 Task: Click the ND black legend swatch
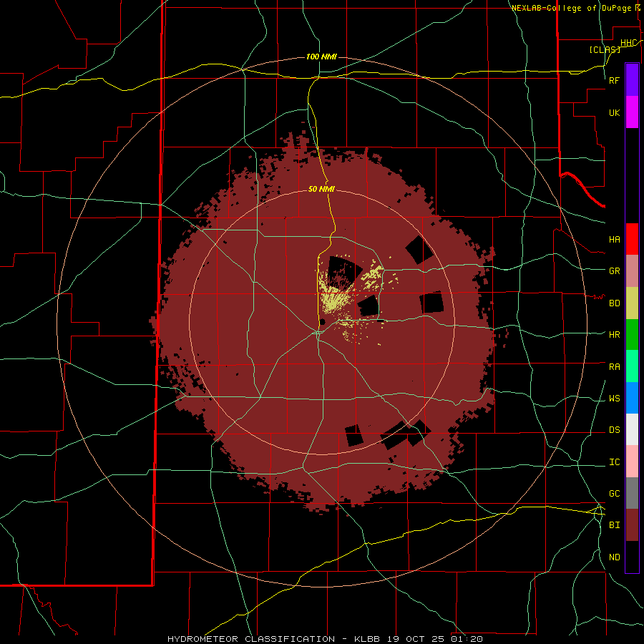point(632,557)
